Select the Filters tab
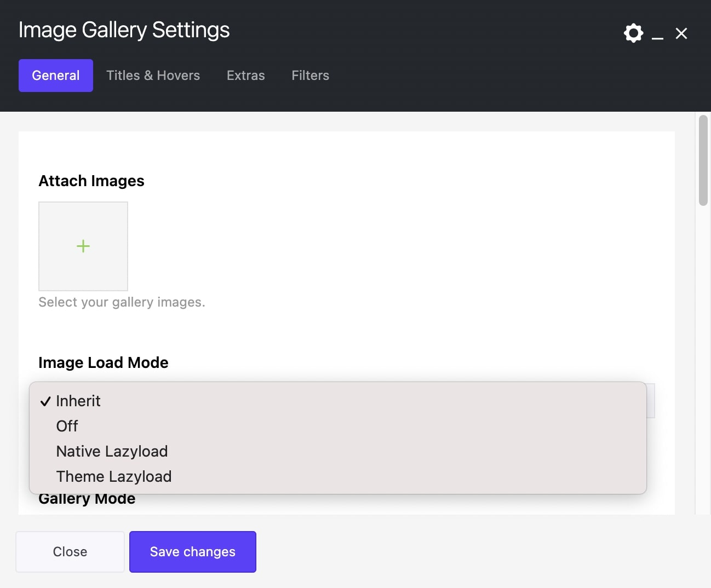The image size is (711, 588). (310, 76)
